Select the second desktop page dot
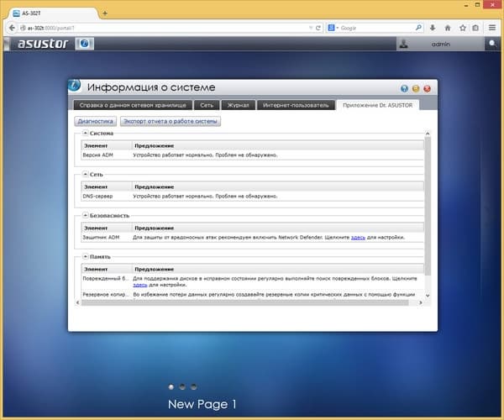 [182, 387]
